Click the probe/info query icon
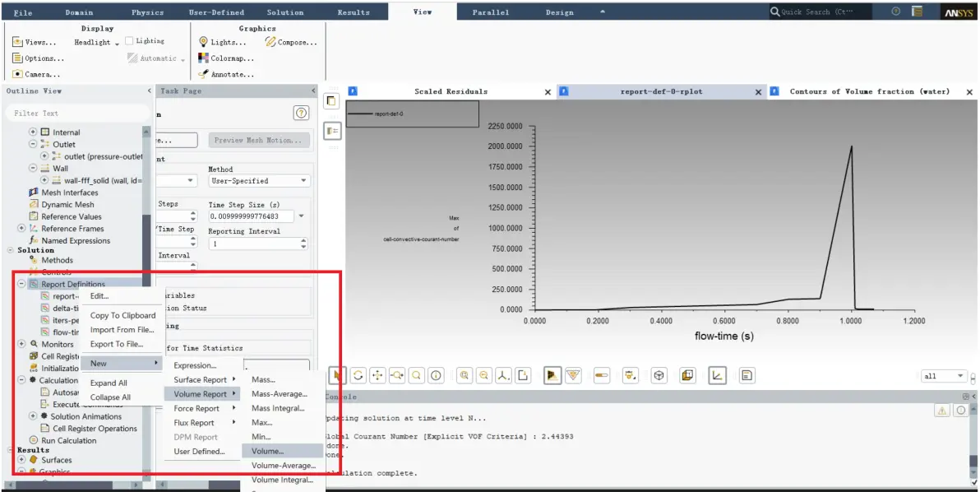Screen dimensions: 980x492 click(x=436, y=375)
